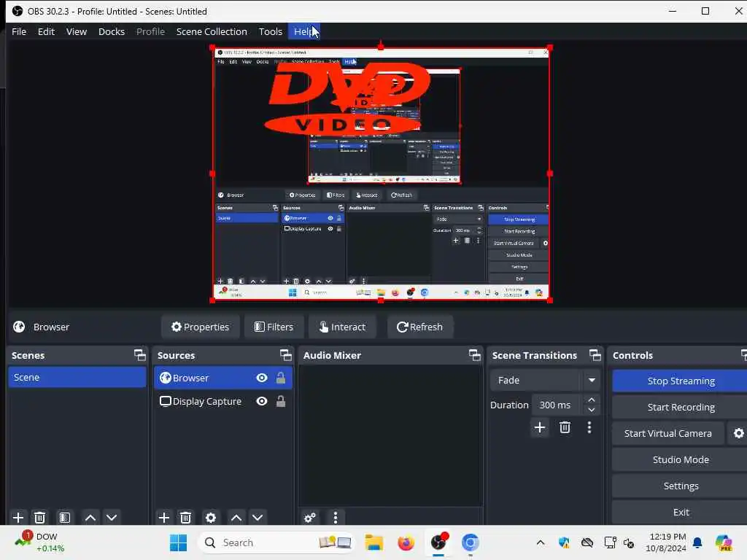The image size is (747, 560).
Task: Open Properties for Browser source
Action: pyautogui.click(x=200, y=327)
